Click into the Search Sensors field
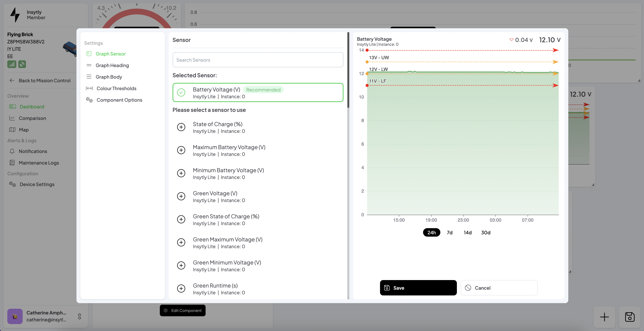 257,60
